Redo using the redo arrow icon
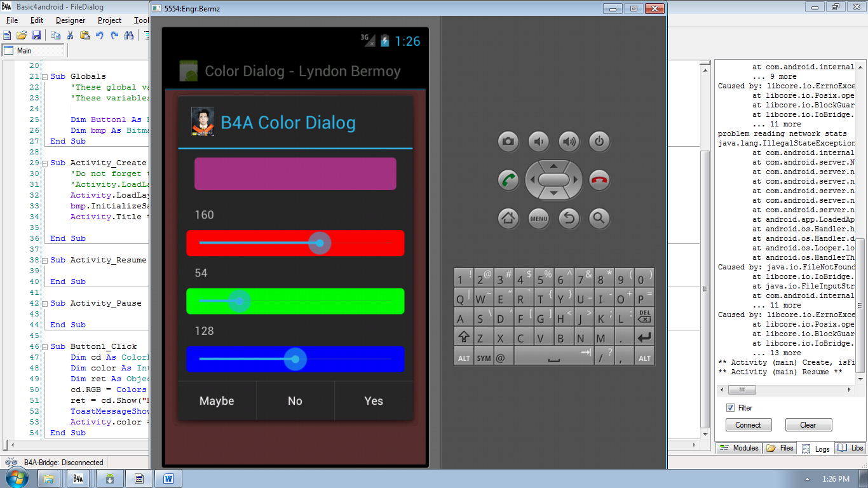 [x=114, y=36]
